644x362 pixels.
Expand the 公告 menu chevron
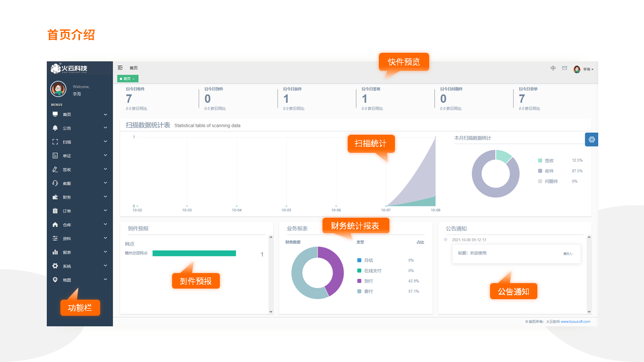(x=106, y=128)
